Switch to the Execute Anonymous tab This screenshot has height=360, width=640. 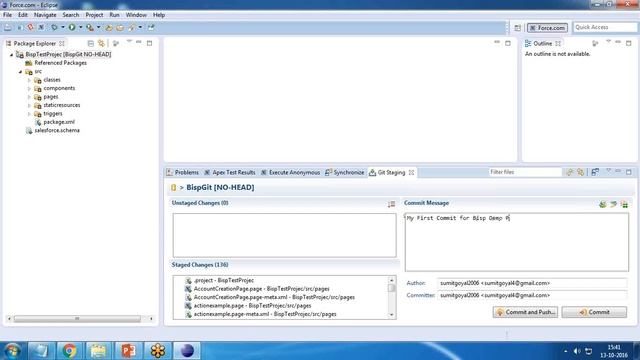(x=290, y=173)
